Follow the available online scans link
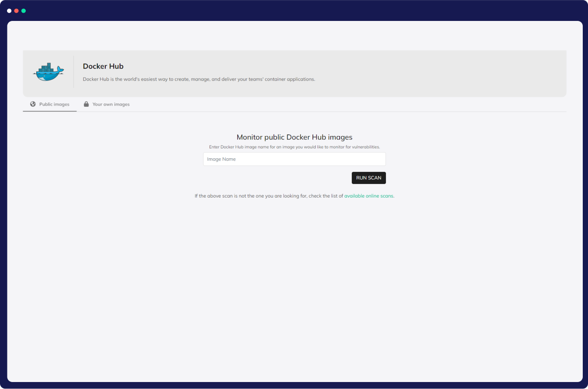Viewport: 588px width, 389px height. pyautogui.click(x=368, y=196)
